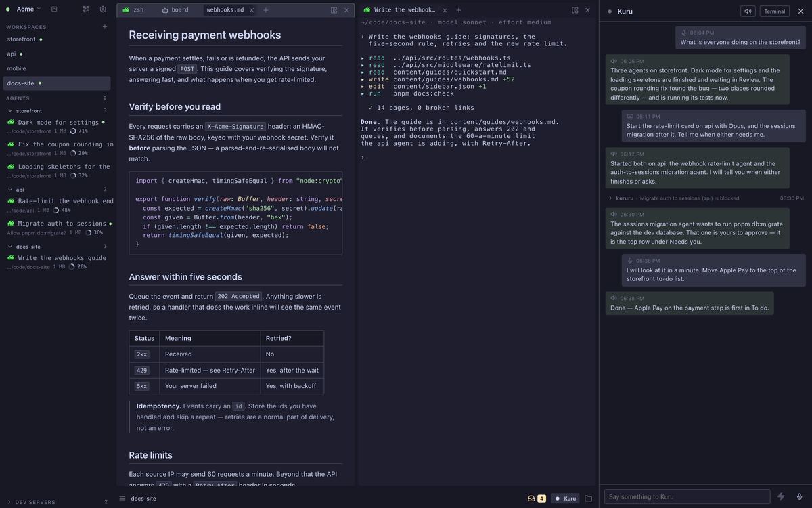Click the sidebar layout icon beside Acme

[54, 9]
